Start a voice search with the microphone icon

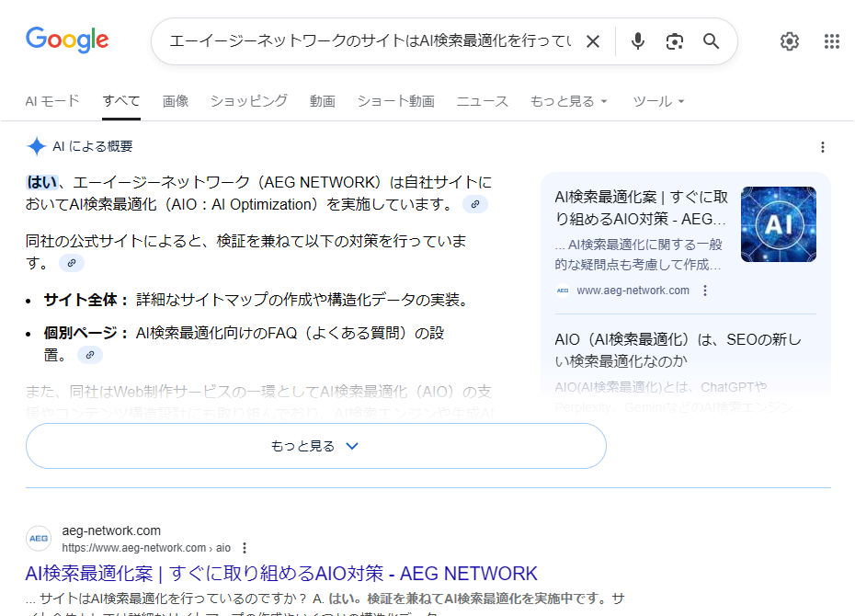click(x=637, y=40)
